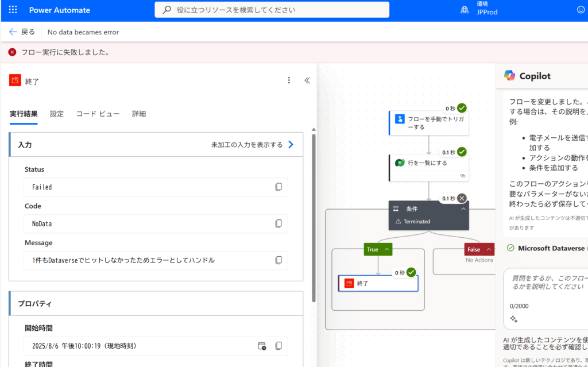
Task: Click the environment icon in header
Action: [465, 10]
